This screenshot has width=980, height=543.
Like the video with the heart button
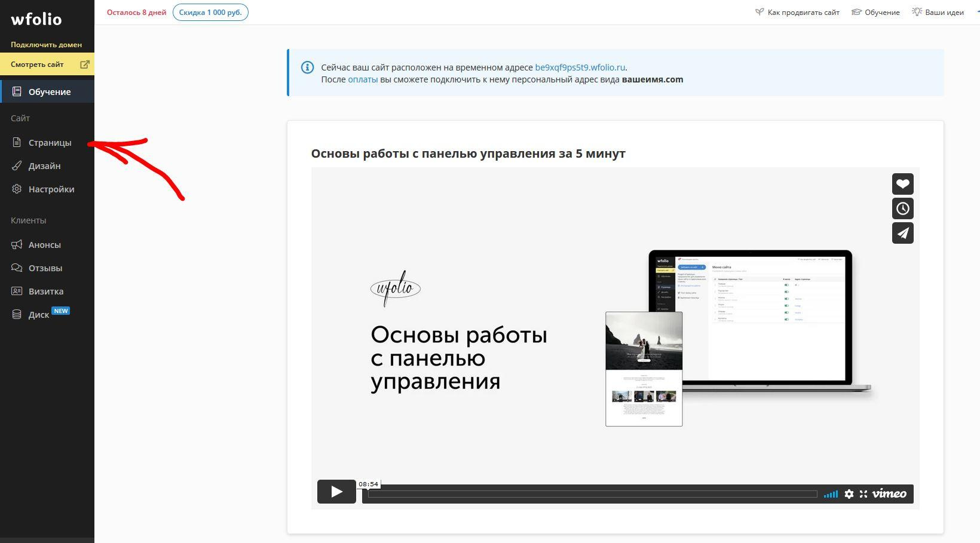[x=902, y=183]
